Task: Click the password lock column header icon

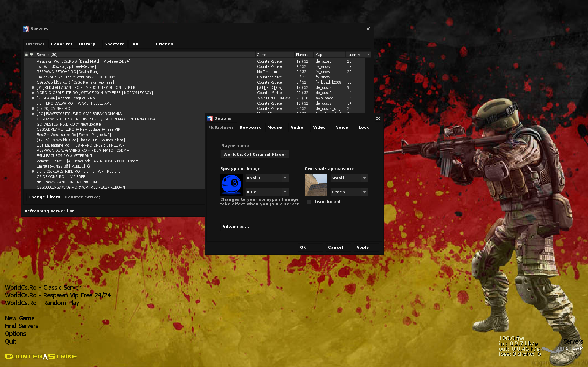Action: click(26, 55)
